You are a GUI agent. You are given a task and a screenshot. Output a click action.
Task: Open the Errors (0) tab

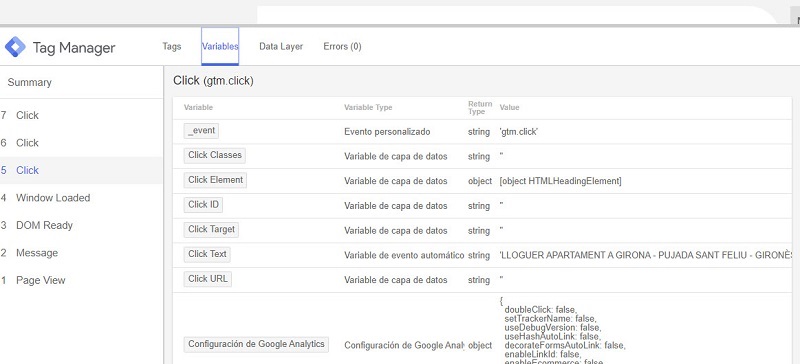[x=342, y=46]
